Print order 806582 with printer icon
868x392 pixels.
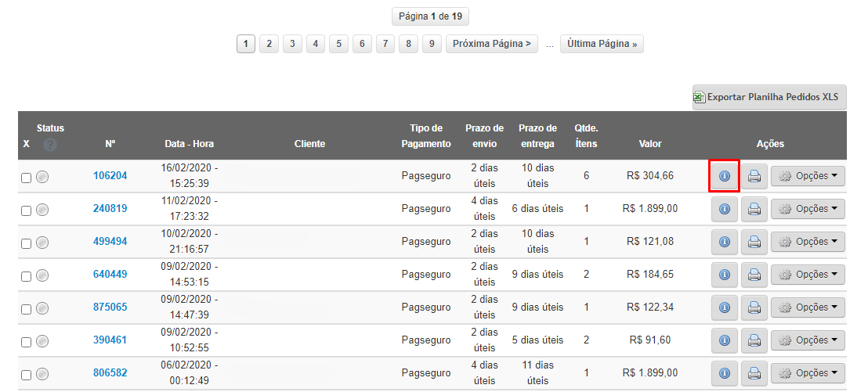tap(754, 374)
